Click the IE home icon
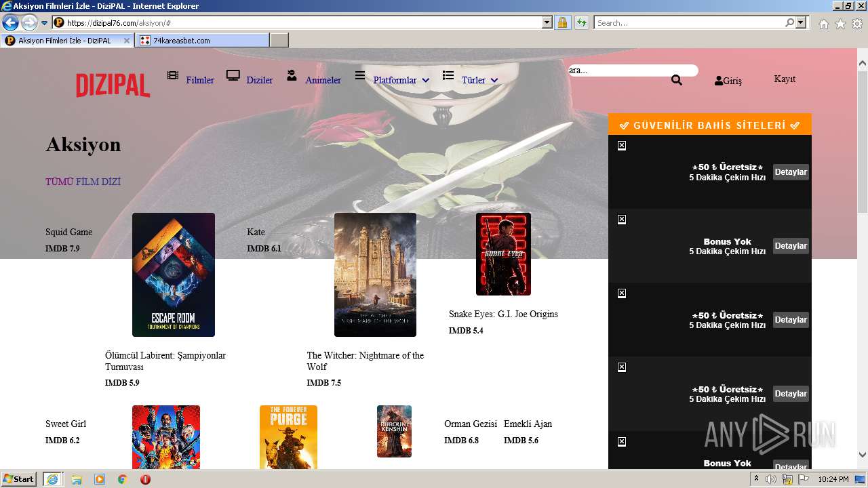Screen dimensions: 868x488 (x=823, y=24)
